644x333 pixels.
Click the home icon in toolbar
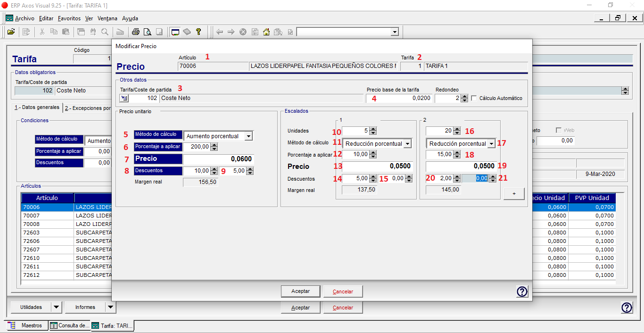266,32
